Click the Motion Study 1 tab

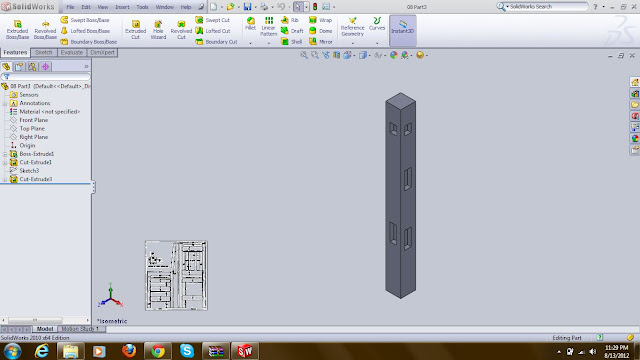[80, 329]
